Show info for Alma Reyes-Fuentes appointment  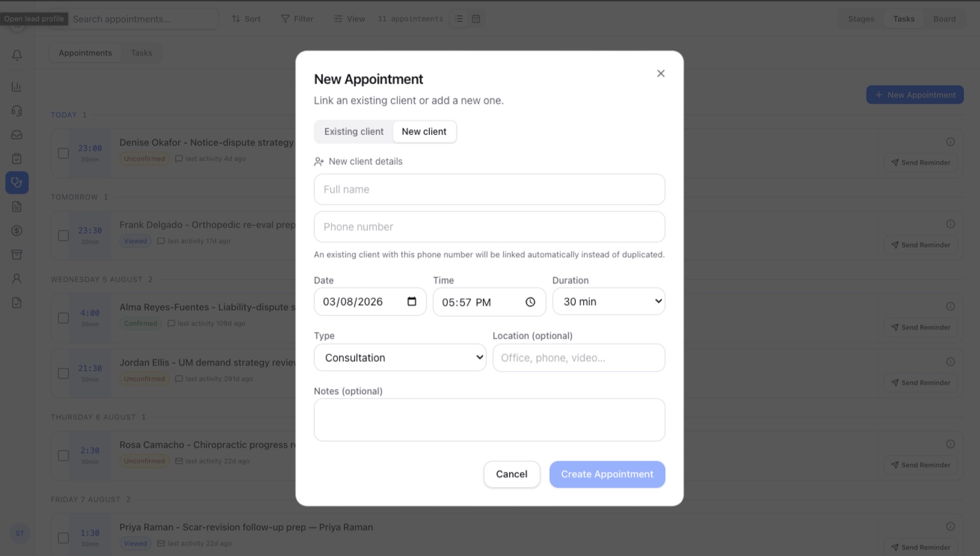(950, 306)
